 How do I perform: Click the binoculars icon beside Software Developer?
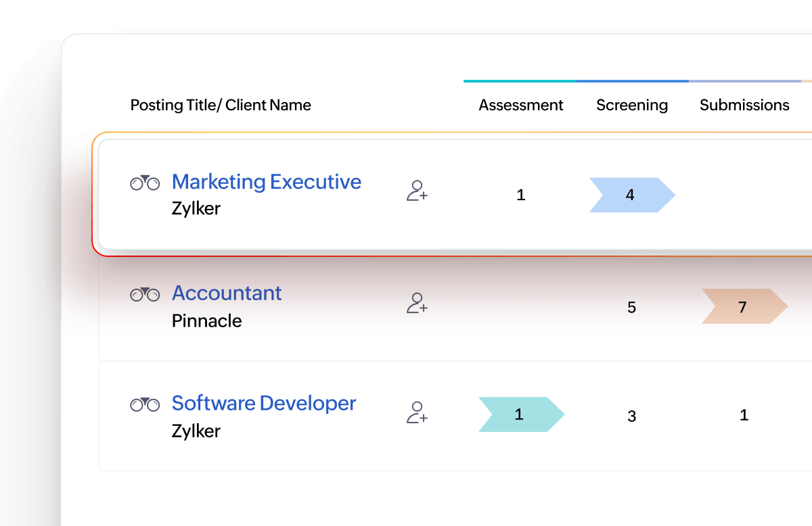[145, 403]
